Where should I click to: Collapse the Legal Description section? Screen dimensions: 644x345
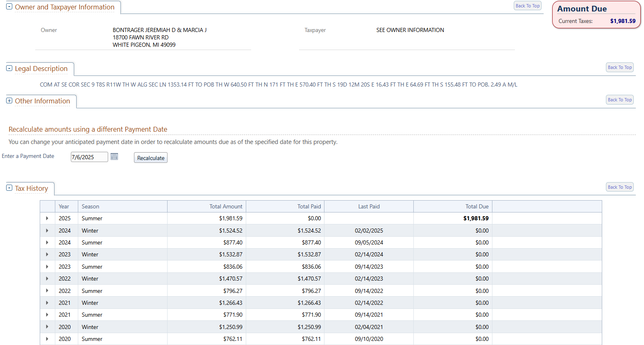[9, 69]
